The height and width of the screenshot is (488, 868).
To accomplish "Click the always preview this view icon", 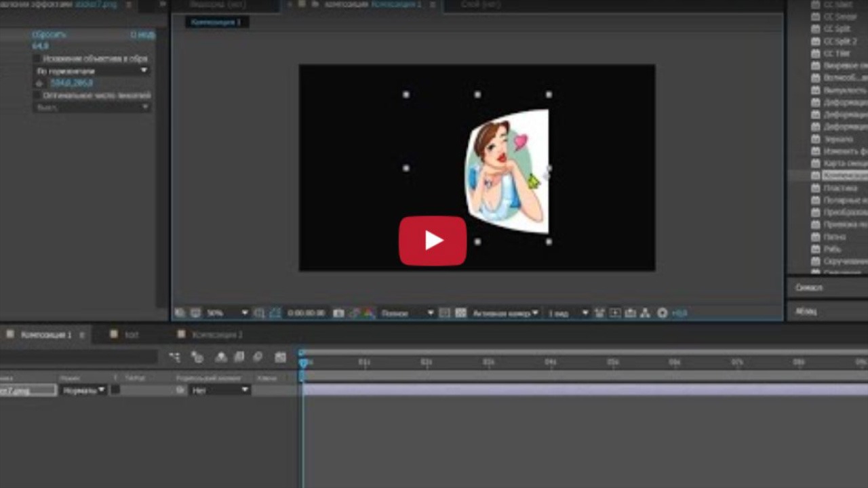I will click(x=179, y=313).
